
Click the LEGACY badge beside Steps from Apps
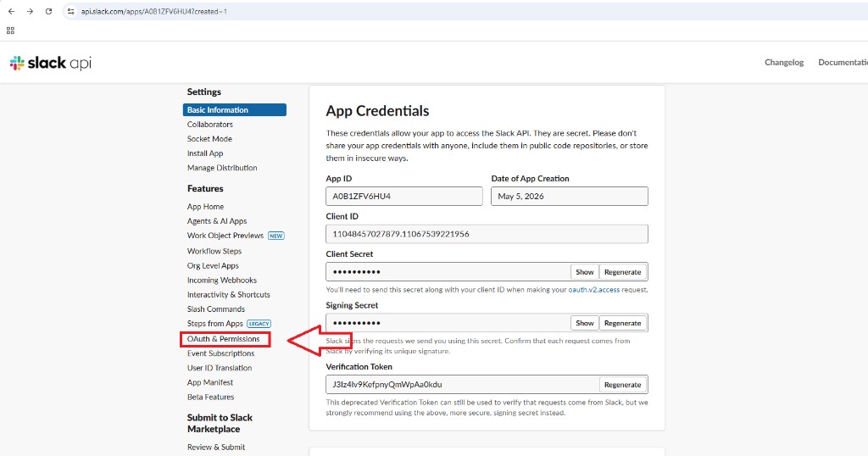coord(259,324)
